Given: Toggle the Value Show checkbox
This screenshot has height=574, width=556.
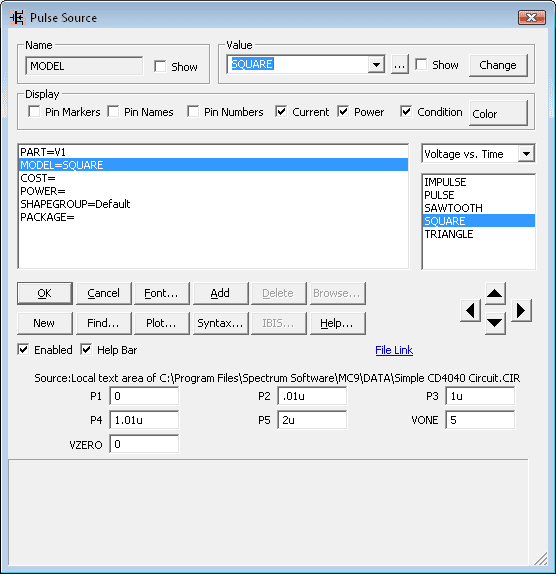Looking at the screenshot, I should point(421,64).
